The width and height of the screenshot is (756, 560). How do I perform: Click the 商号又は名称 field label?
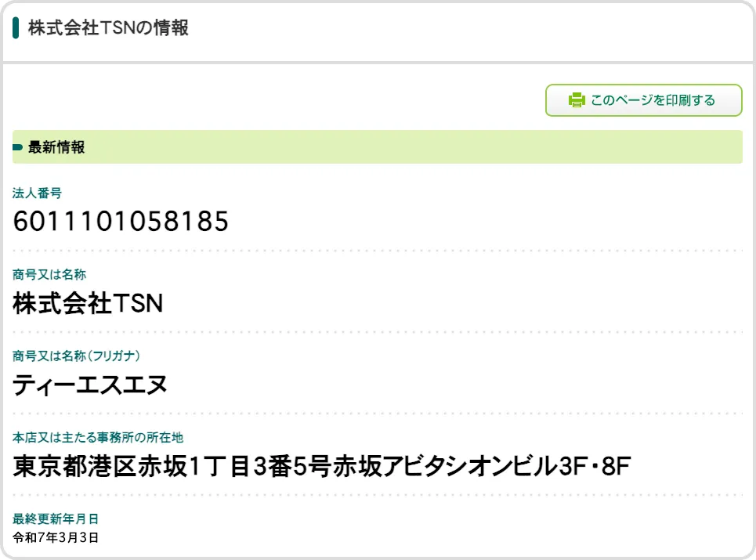pos(49,274)
